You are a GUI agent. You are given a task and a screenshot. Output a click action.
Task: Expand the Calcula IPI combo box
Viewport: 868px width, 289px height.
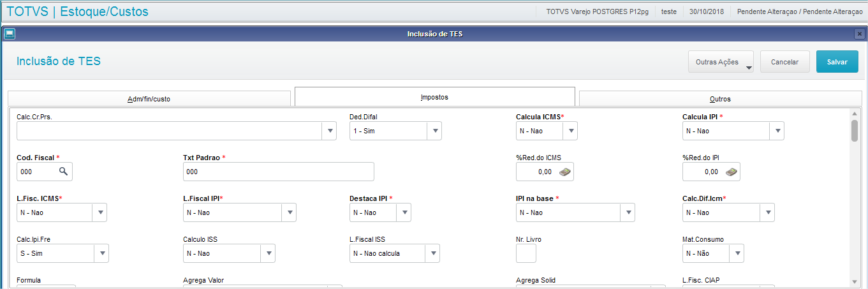pos(776,131)
